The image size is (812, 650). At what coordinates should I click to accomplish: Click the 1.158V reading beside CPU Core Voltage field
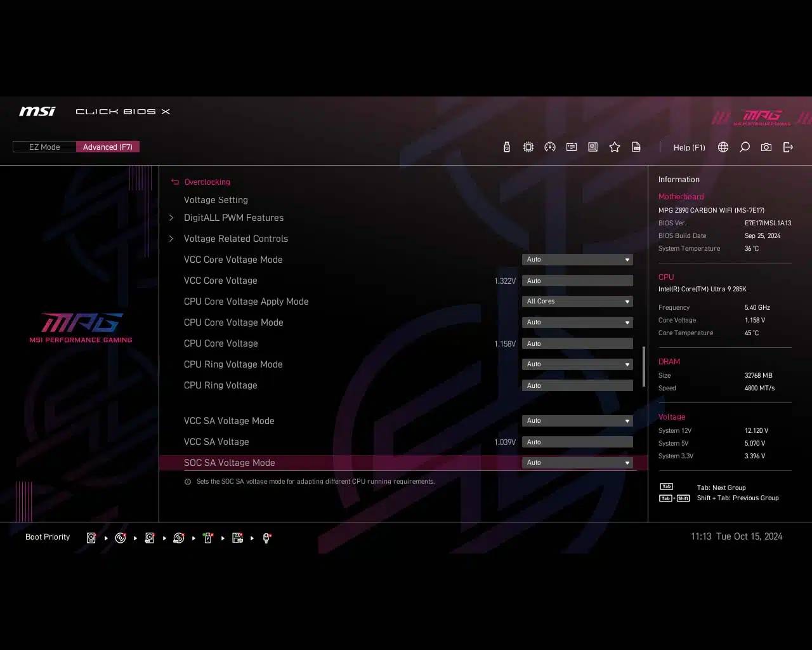[505, 343]
